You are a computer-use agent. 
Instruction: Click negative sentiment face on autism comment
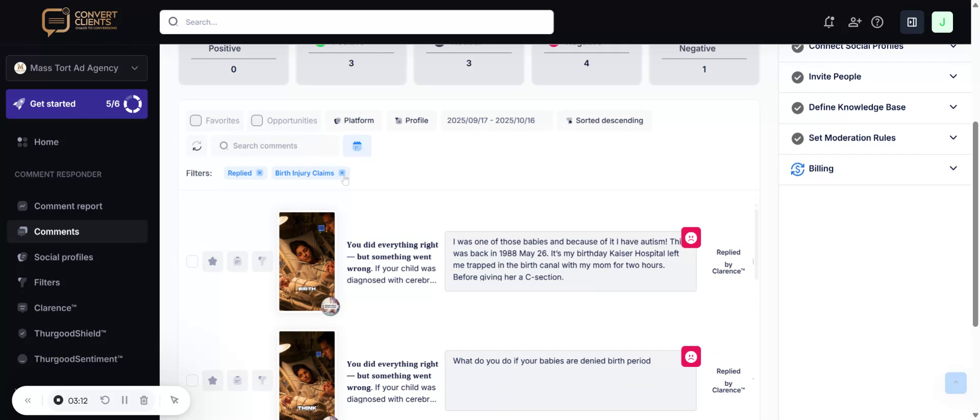tap(691, 238)
